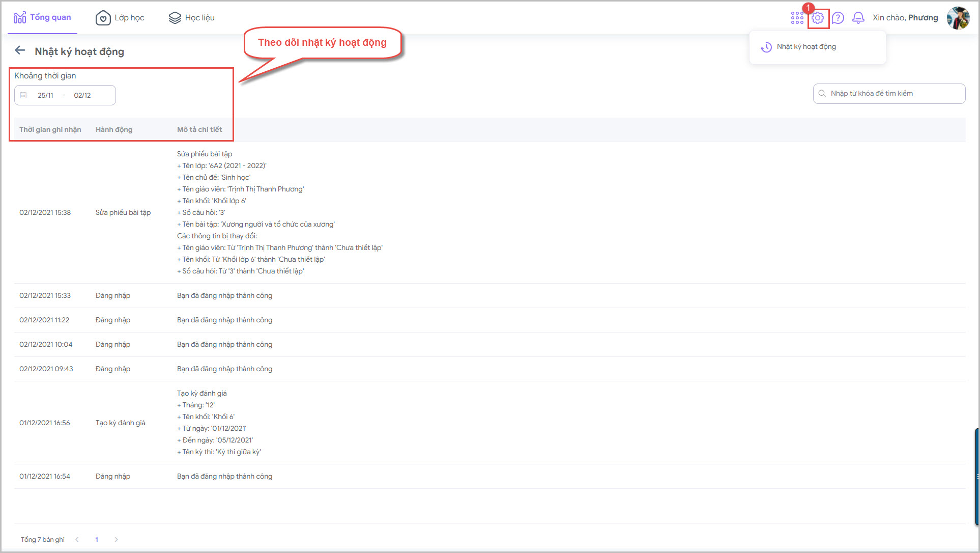This screenshot has height=553, width=980.
Task: Click the search magnifier icon
Action: (x=822, y=94)
